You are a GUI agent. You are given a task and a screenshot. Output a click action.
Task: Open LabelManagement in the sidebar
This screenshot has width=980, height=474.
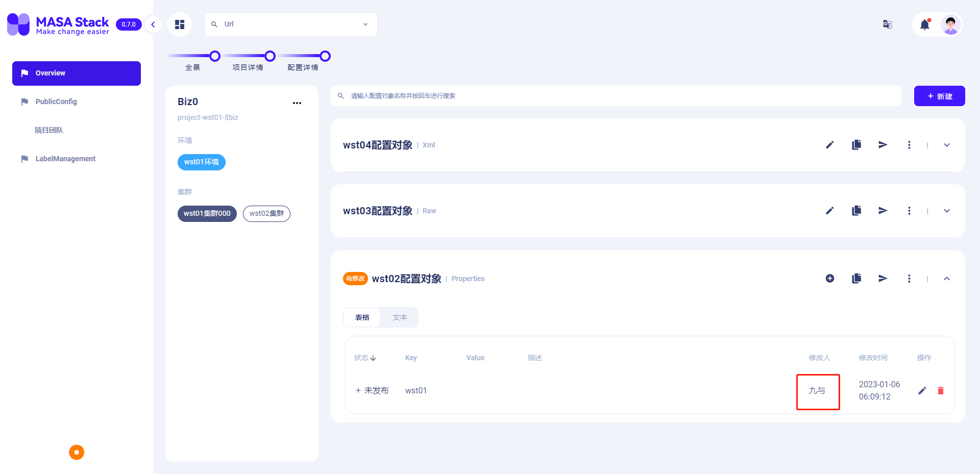77,159
